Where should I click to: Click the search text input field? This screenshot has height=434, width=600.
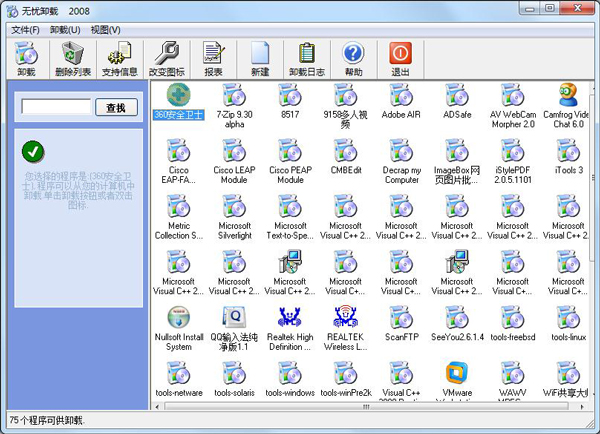tap(56, 107)
